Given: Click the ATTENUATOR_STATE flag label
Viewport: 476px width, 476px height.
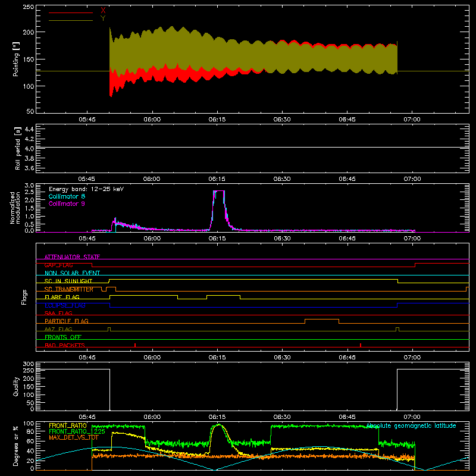Looking at the screenshot, I should (72, 257).
